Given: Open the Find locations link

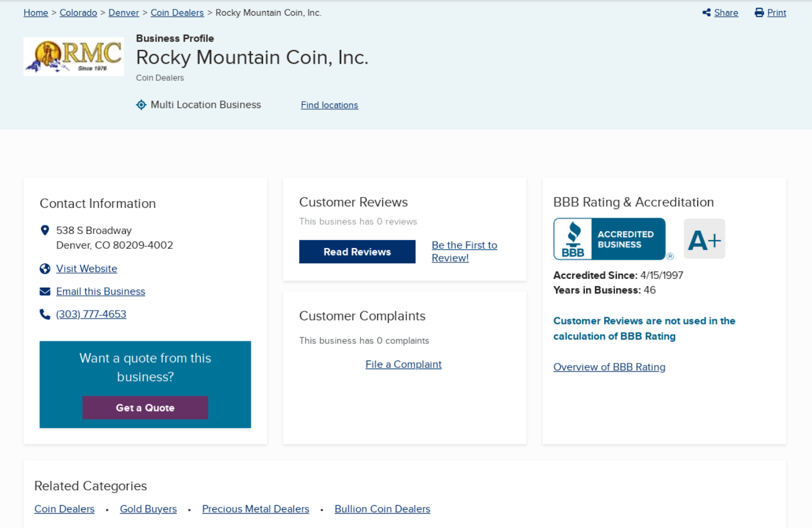Looking at the screenshot, I should click(x=329, y=105).
